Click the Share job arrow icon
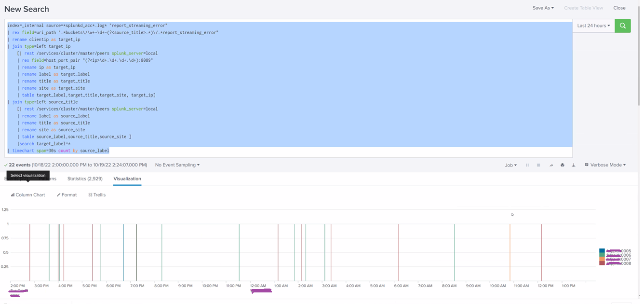 click(x=551, y=165)
